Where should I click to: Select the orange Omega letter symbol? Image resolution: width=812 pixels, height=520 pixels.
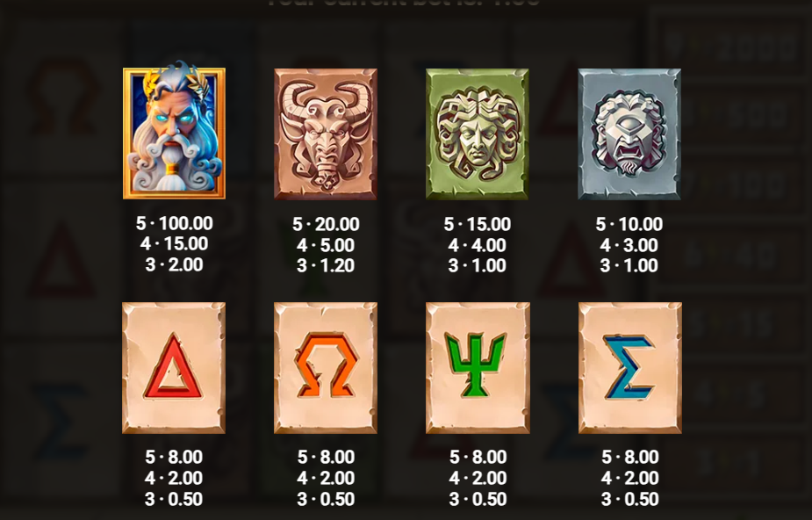326,368
